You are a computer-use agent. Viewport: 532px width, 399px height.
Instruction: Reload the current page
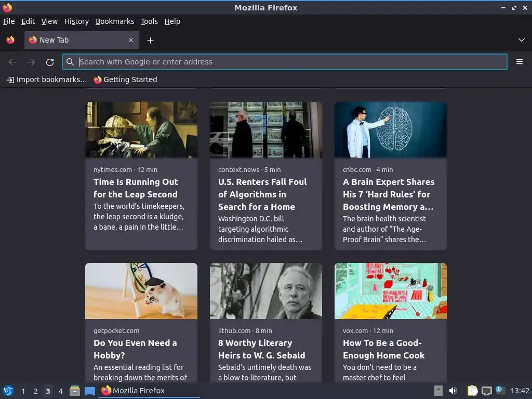coord(50,62)
